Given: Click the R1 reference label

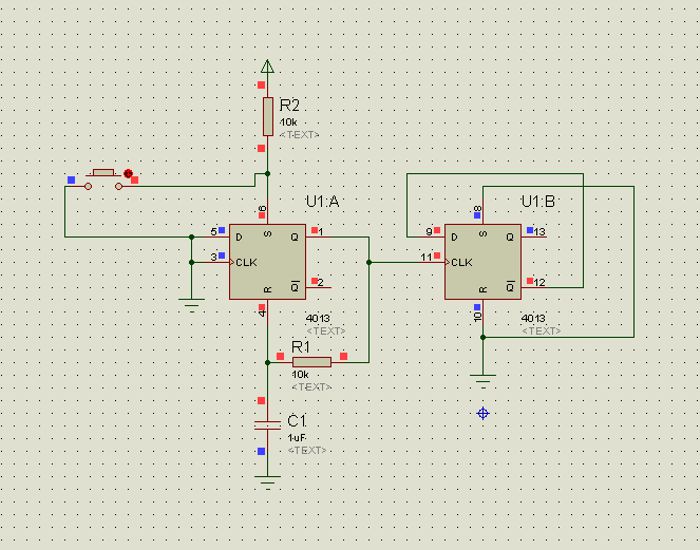Looking at the screenshot, I should 300,347.
